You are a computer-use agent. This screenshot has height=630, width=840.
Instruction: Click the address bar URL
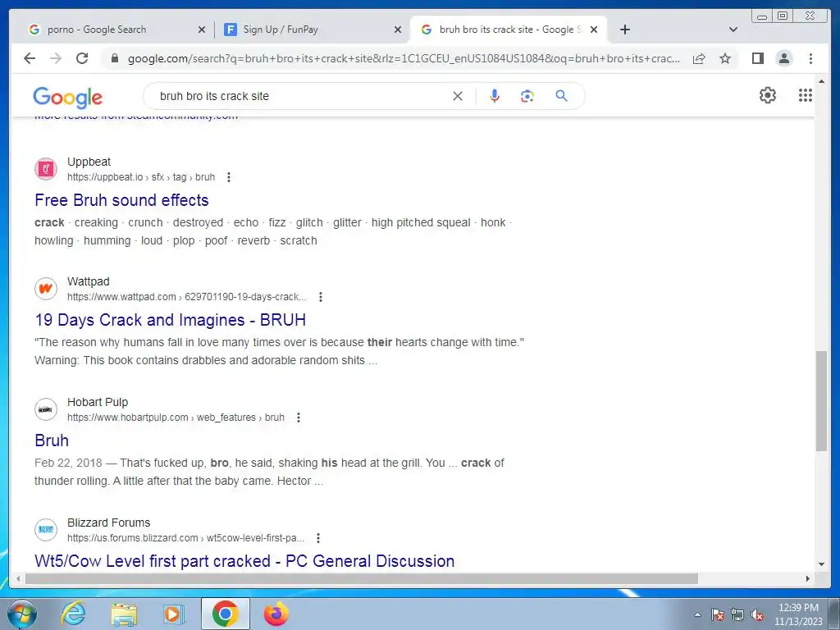404,58
